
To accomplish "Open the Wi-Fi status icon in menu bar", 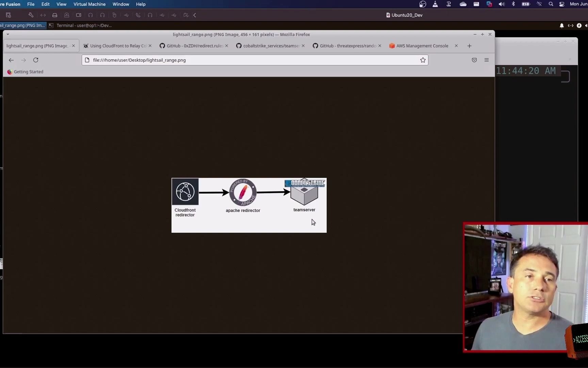I will (x=539, y=4).
